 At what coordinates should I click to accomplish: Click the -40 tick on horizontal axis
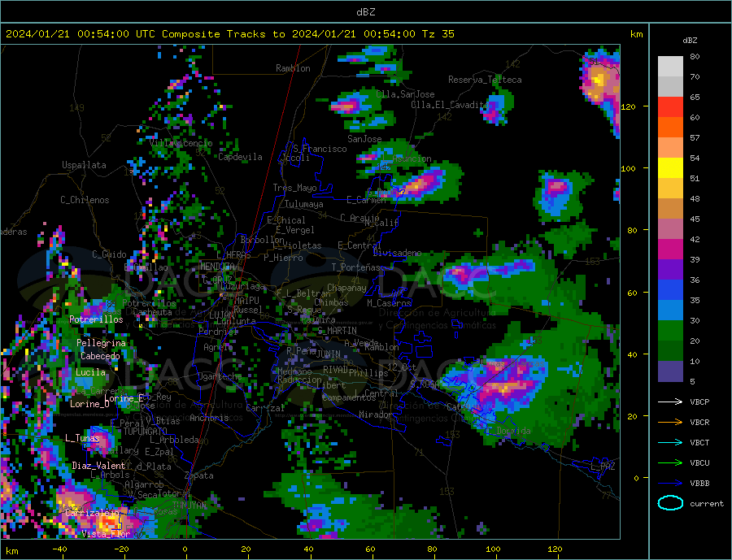(59, 549)
